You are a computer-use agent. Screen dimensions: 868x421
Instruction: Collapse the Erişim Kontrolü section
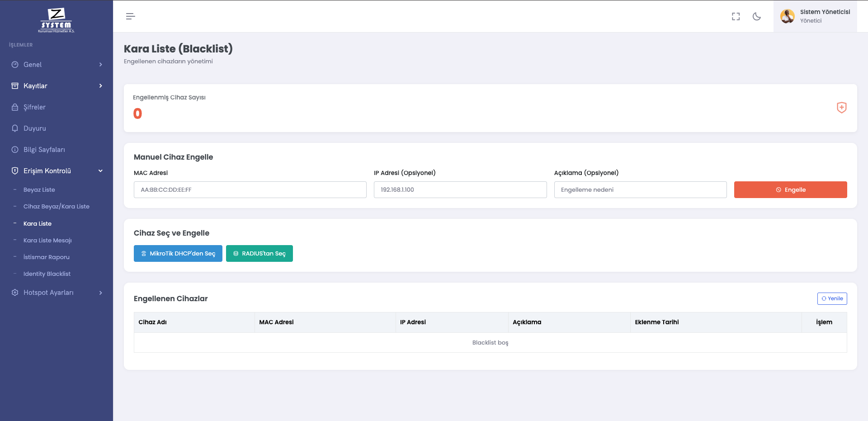coord(100,171)
